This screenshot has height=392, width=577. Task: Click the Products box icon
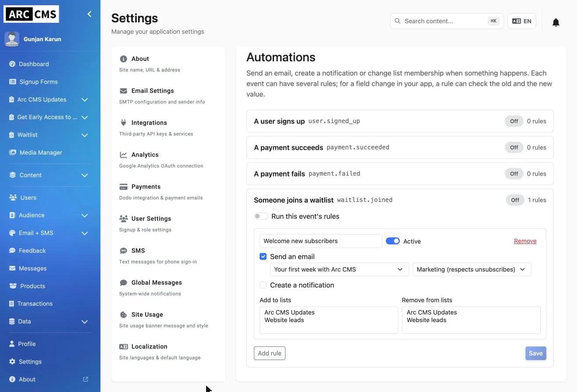(x=13, y=286)
